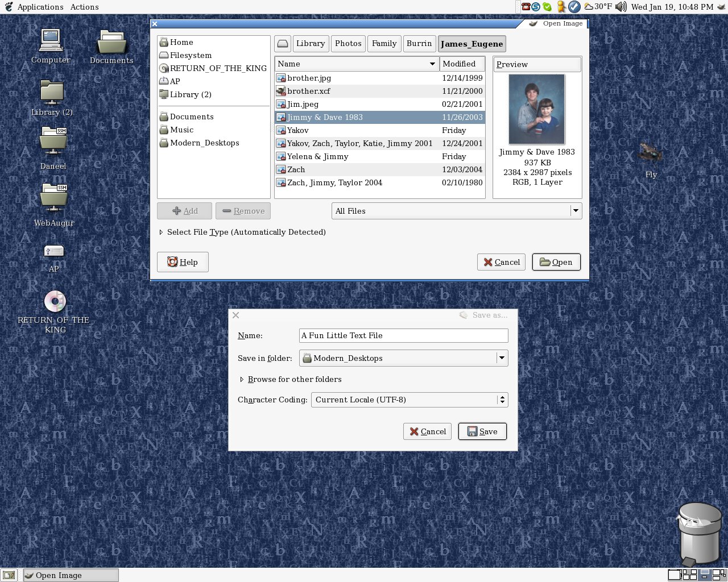This screenshot has height=582, width=728.
Task: Open the Trash can on the desktop
Action: point(699,533)
